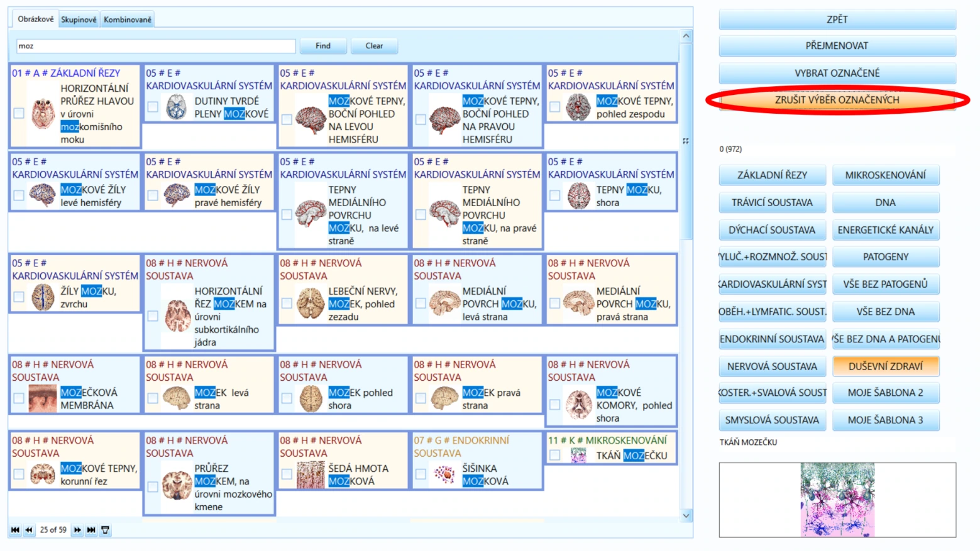980x551 pixels.
Task: Click the ŠIŠINKA MOZKOVÁ image icon
Action: click(x=444, y=475)
